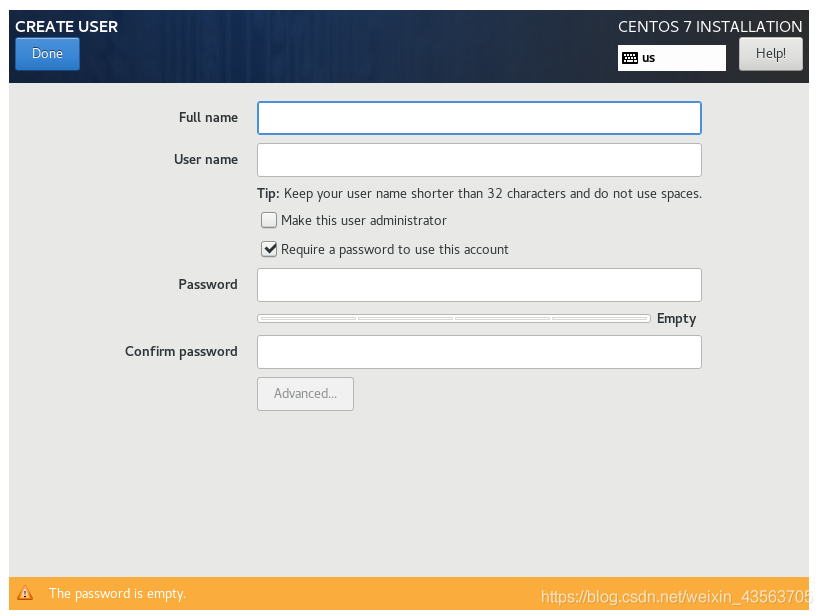Click the blue Done button

47,54
